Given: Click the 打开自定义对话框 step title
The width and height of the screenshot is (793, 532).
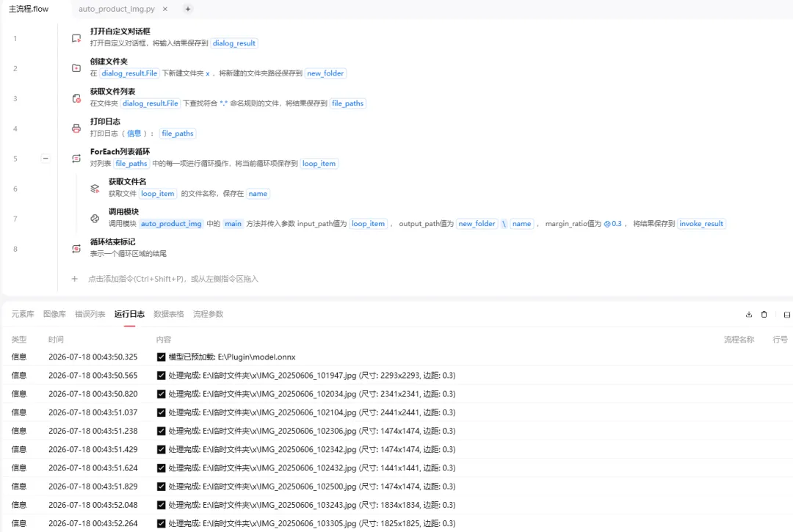Looking at the screenshot, I should click(120, 32).
